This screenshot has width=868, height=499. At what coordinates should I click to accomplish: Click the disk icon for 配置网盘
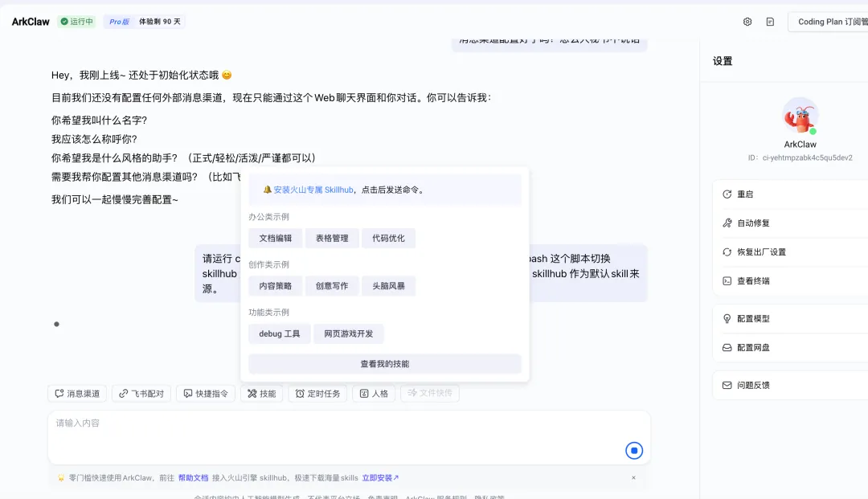[x=727, y=347]
